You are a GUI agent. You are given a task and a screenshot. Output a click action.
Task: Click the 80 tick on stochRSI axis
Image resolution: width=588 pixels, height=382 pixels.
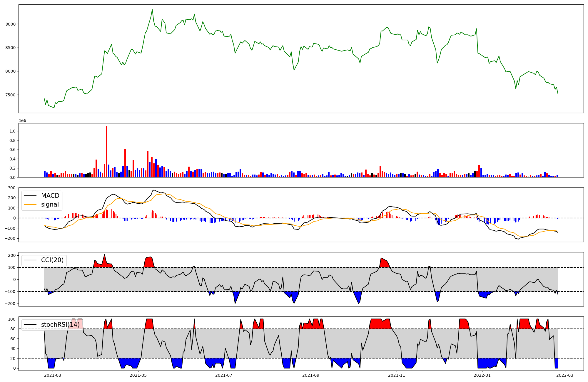(x=13, y=329)
